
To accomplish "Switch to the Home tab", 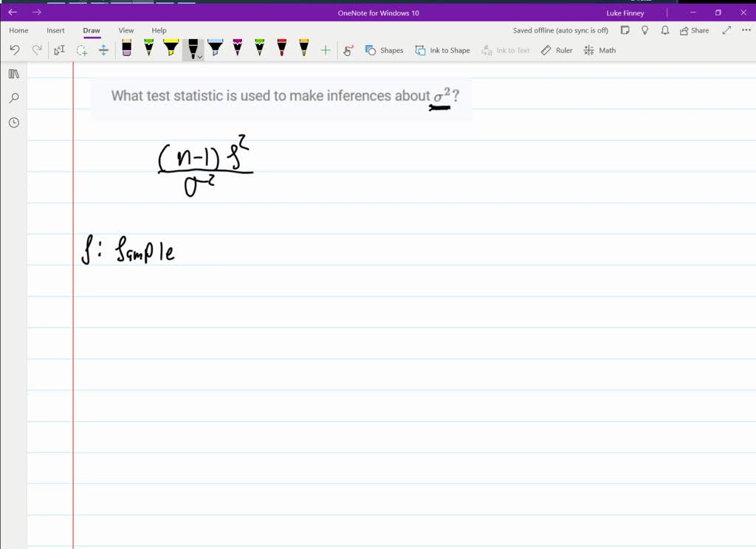I will tap(18, 30).
